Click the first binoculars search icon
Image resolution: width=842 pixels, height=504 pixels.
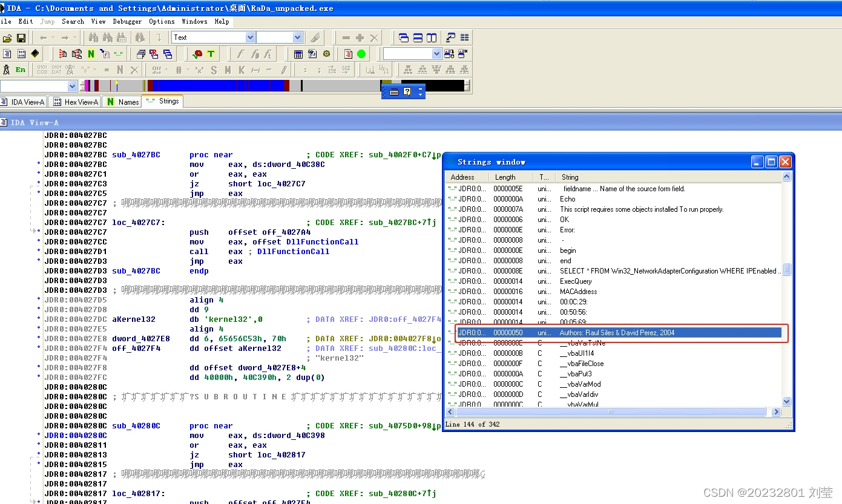(94, 38)
